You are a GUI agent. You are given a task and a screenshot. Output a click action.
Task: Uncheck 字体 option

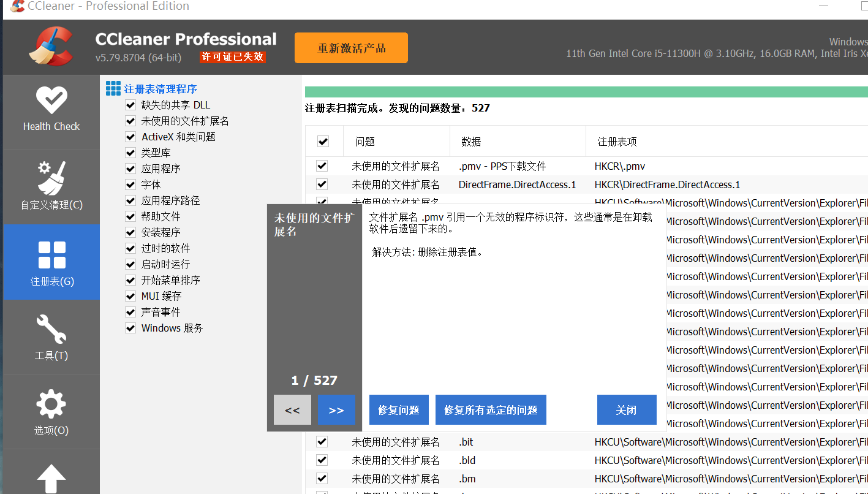click(x=130, y=184)
